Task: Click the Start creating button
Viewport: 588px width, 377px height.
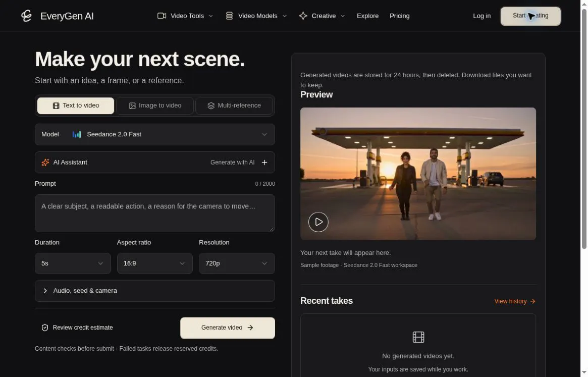Action: point(530,16)
